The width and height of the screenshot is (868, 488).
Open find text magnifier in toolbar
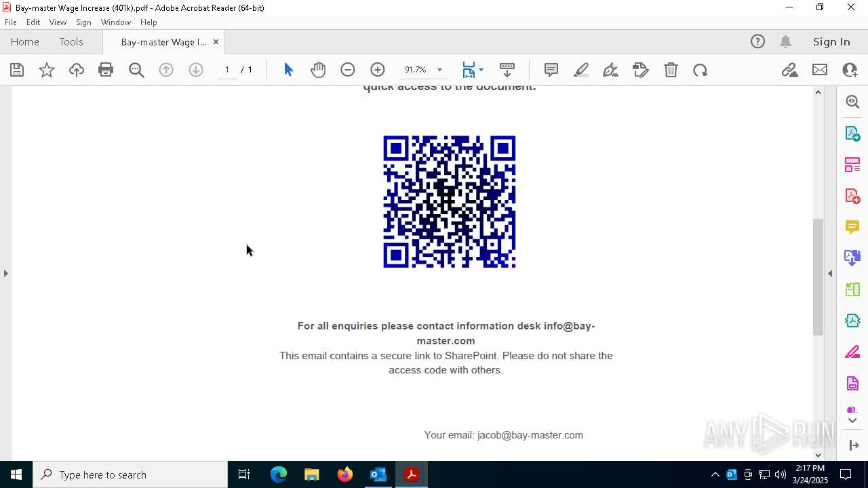coord(136,70)
